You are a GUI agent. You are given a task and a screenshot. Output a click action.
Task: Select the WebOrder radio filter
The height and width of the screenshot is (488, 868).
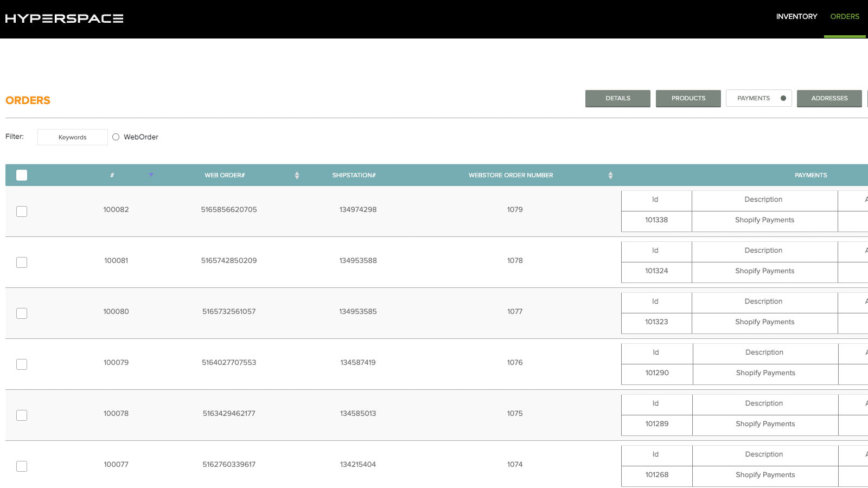click(x=116, y=137)
